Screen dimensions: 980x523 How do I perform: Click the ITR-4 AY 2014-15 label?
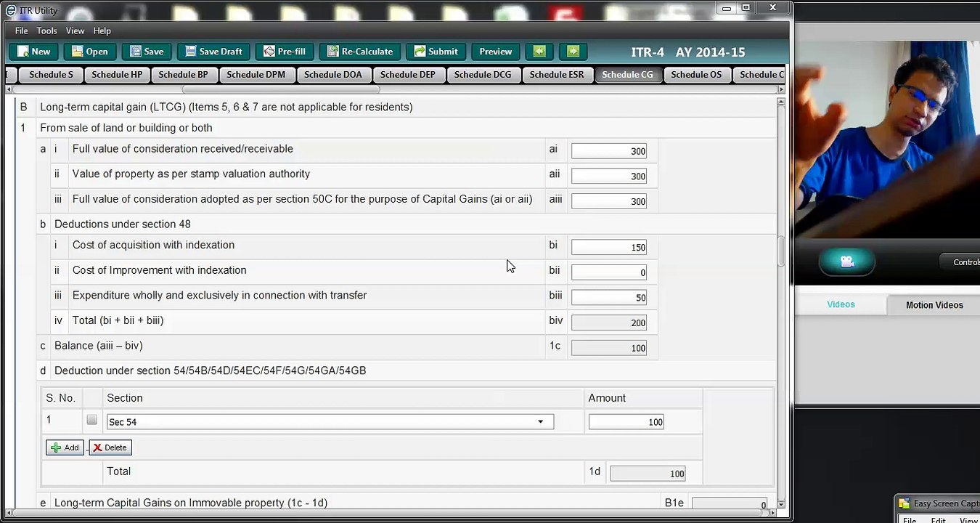click(x=688, y=52)
